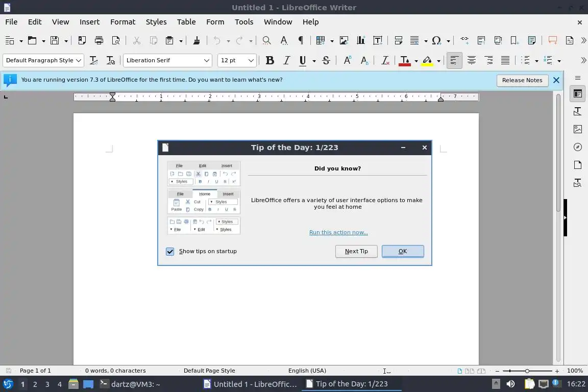The height and width of the screenshot is (392, 588).
Task: Center align the paragraph
Action: pos(472,60)
